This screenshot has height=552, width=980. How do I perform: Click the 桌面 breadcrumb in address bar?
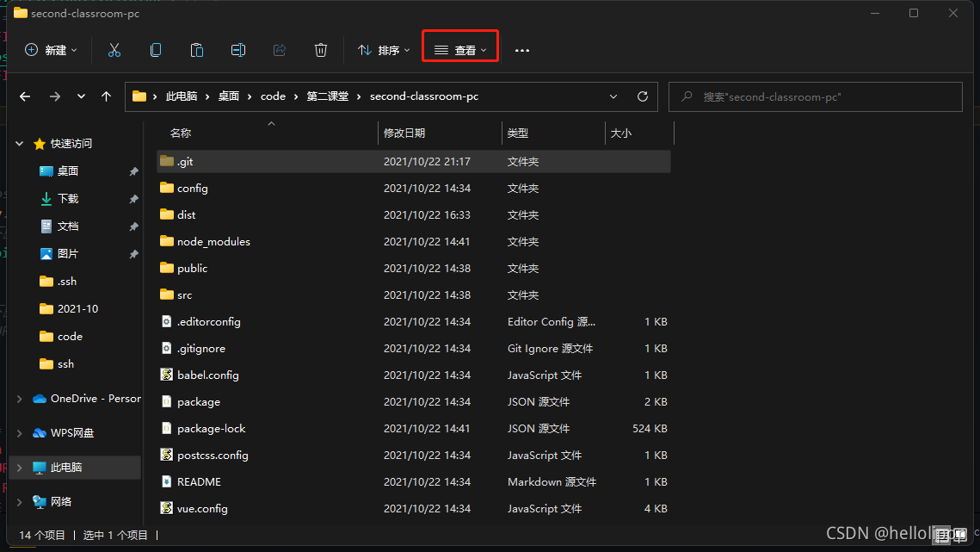point(229,96)
